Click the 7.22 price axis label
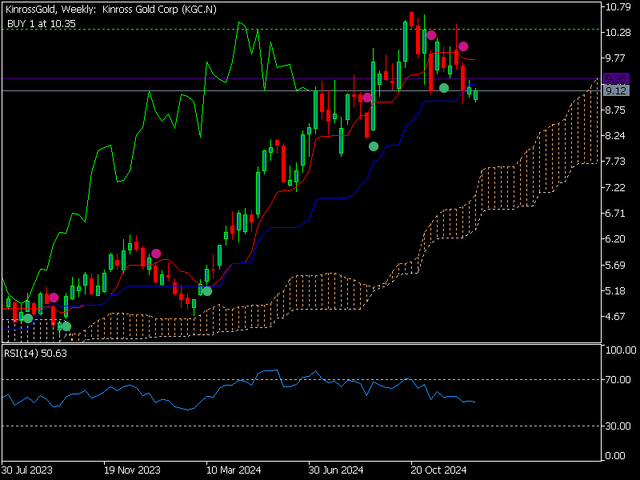The height and width of the screenshot is (480, 640). coord(616,187)
